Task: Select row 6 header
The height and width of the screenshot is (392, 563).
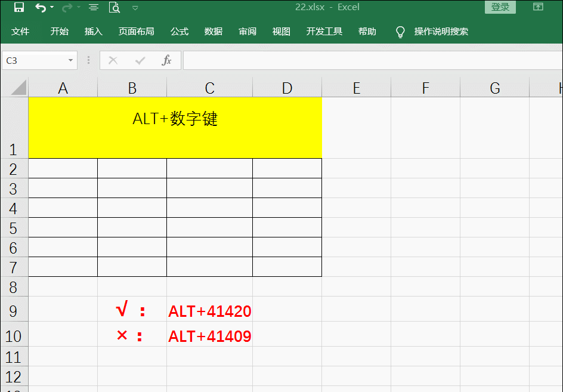Action: coord(14,247)
